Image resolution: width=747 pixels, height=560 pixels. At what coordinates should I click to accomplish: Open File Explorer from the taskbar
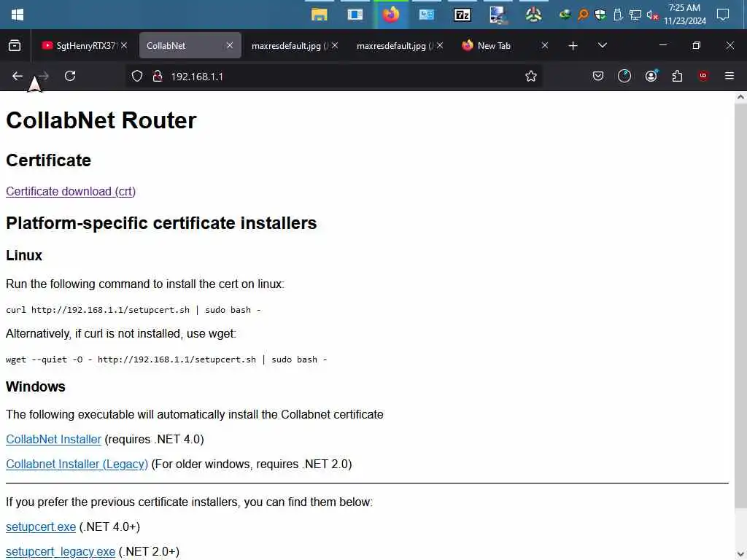coord(320,15)
